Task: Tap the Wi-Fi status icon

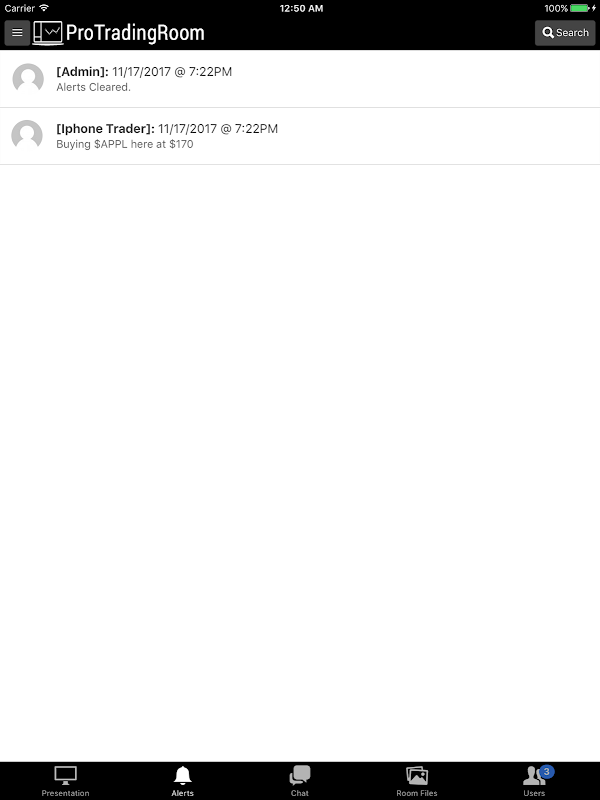Action: tap(44, 8)
